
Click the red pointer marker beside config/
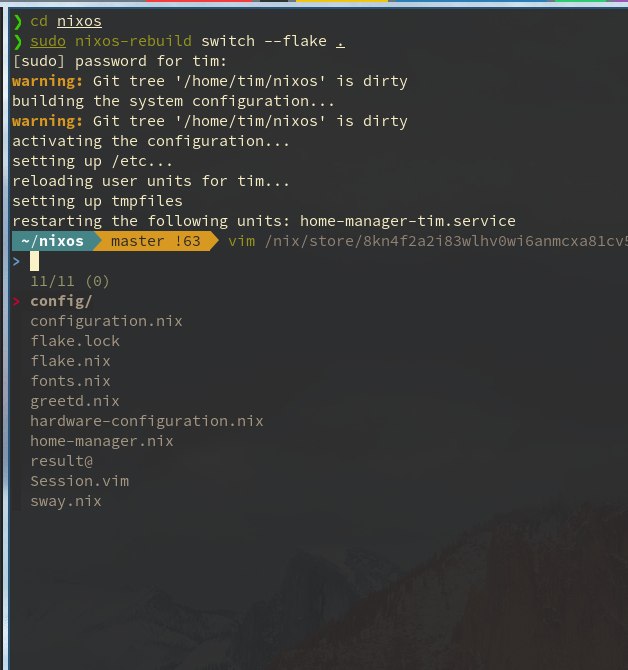(x=16, y=301)
